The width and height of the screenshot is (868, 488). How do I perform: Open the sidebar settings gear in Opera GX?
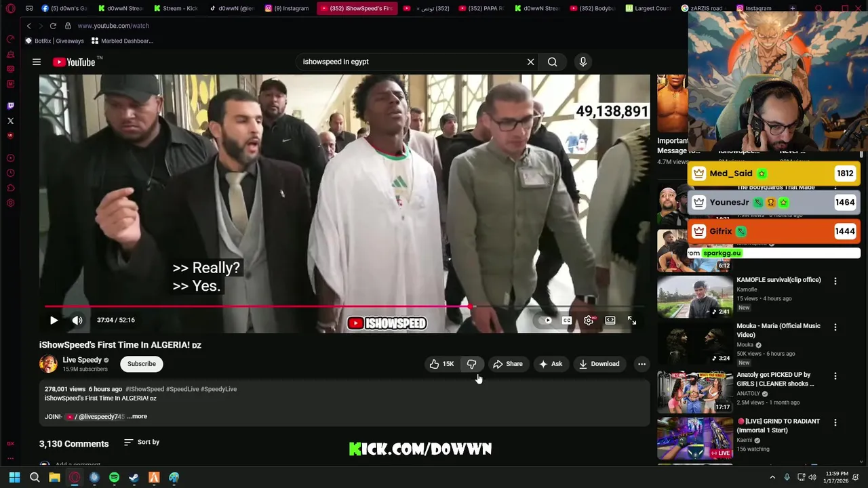[x=10, y=203]
